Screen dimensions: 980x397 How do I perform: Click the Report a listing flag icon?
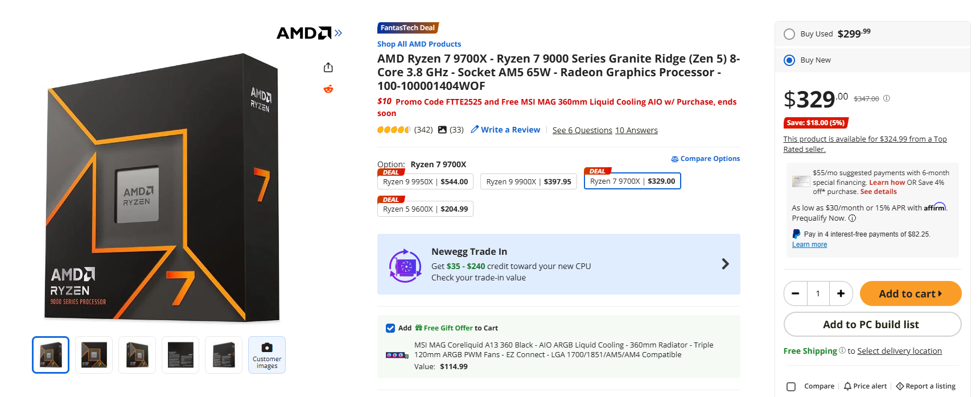901,386
